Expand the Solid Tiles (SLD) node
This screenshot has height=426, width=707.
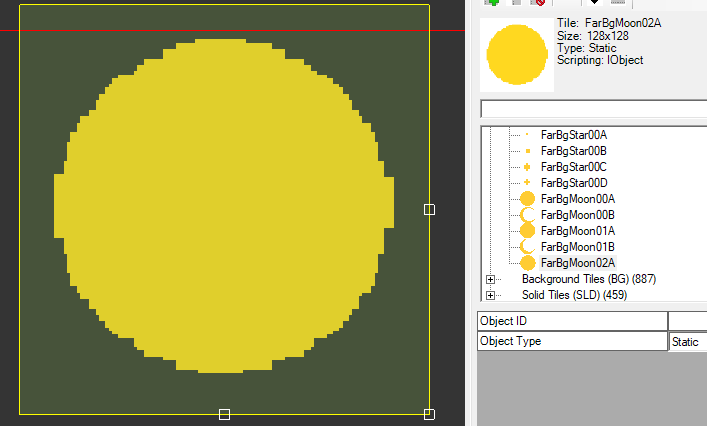coord(490,295)
